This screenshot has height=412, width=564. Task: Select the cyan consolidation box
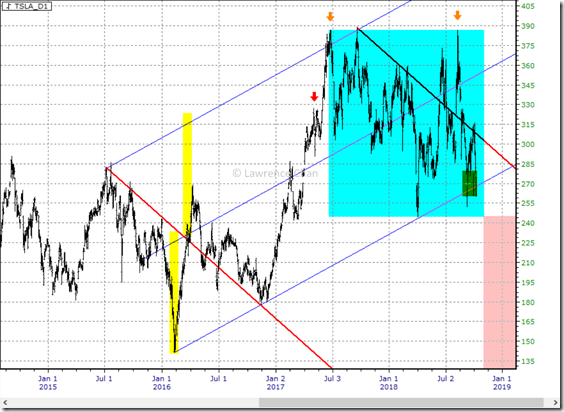pos(406,123)
